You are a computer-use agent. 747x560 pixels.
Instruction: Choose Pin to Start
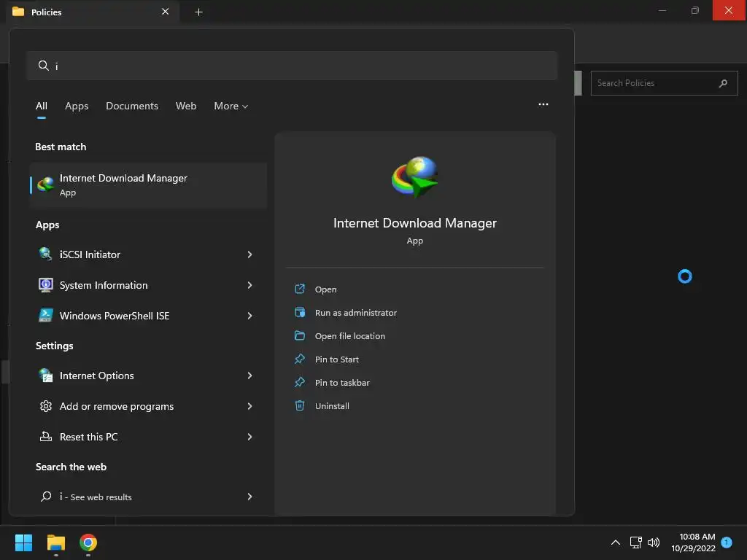tap(337, 359)
